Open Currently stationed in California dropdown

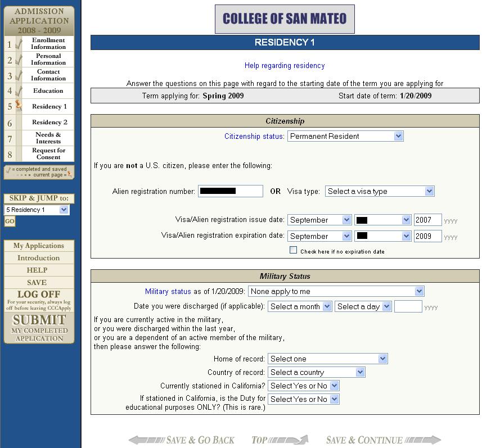(x=304, y=386)
